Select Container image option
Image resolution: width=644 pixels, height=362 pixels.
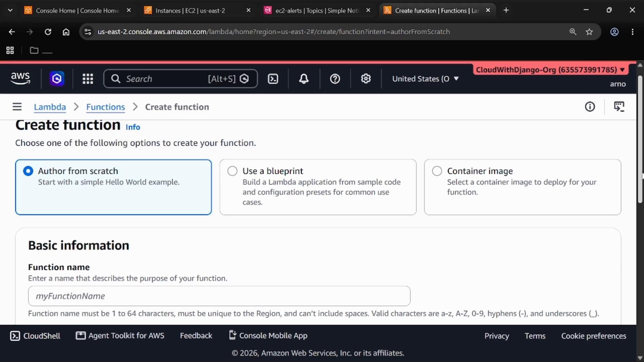[x=523, y=187]
